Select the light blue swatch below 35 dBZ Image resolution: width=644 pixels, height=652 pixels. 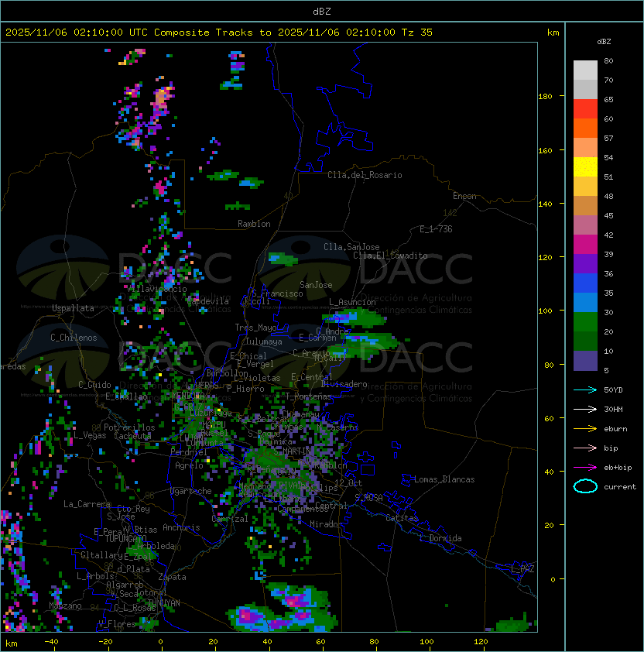585,303
